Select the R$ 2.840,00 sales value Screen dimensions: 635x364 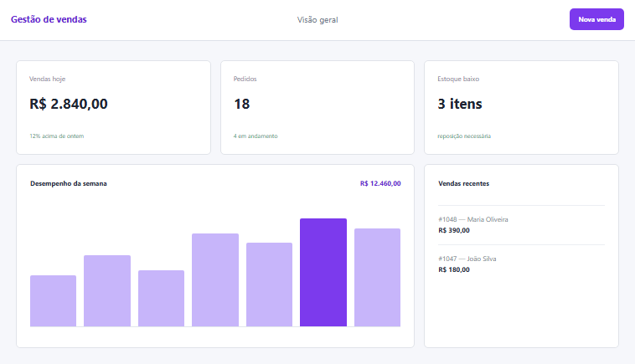pos(69,104)
